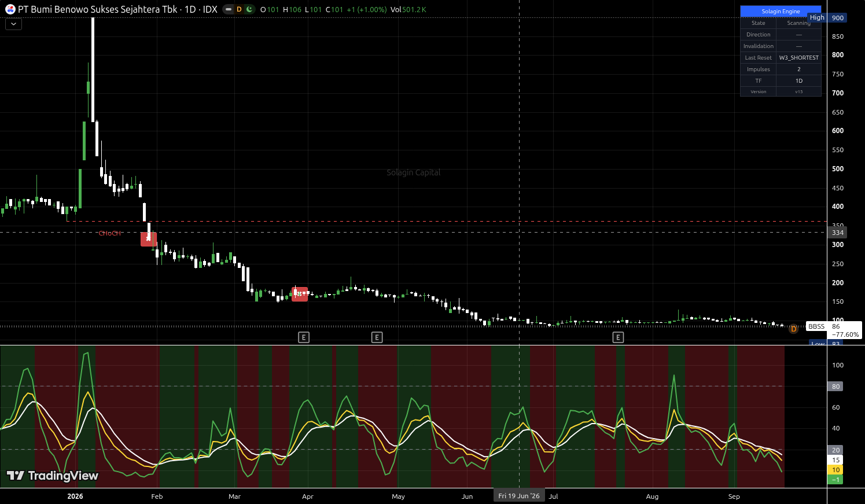Screen dimensions: 865x504
Task: Click the TF value 1D cell
Action: click(798, 81)
